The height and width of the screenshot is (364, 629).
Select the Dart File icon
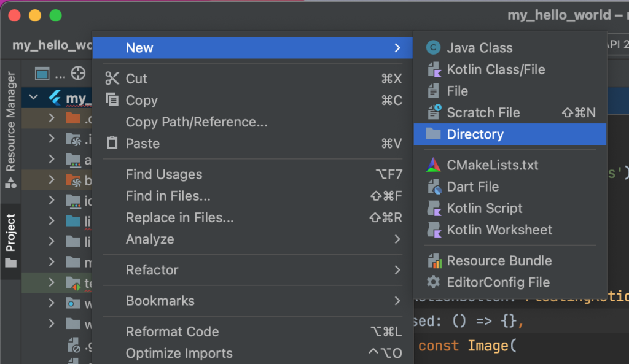click(x=434, y=187)
